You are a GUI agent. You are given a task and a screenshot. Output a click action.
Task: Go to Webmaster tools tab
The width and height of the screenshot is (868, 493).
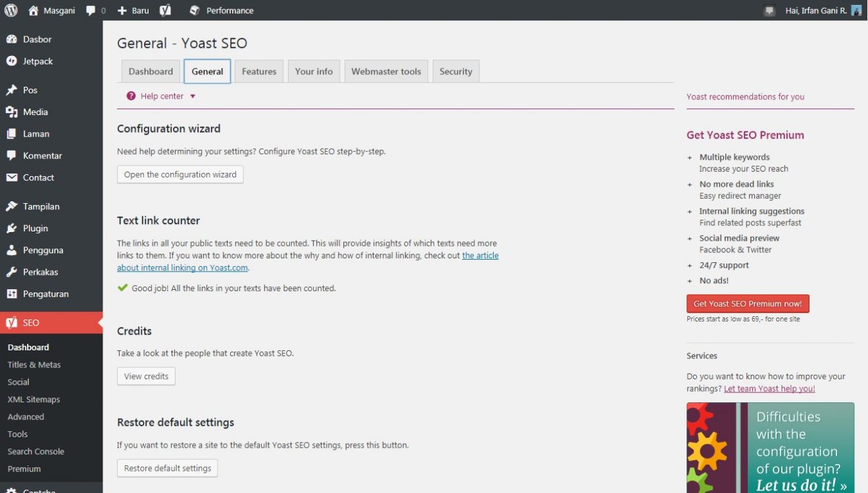[x=386, y=72]
